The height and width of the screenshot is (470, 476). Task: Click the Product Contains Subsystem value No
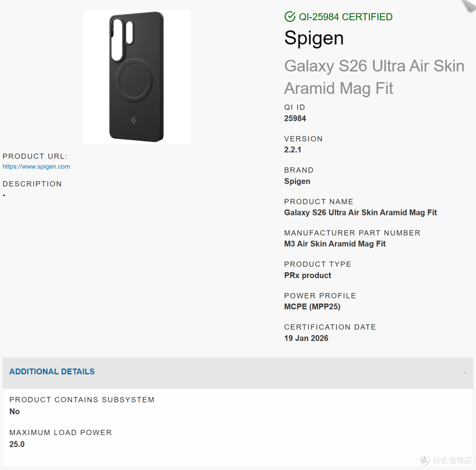coord(15,411)
